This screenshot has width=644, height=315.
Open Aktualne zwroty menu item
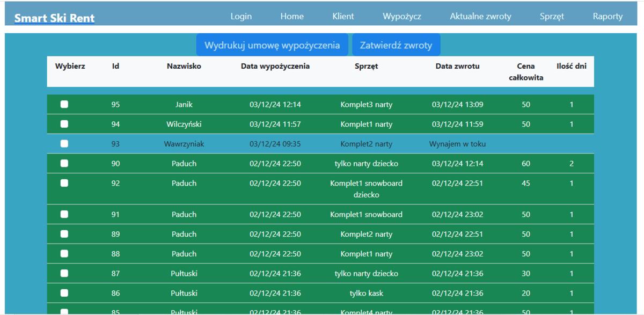point(480,16)
